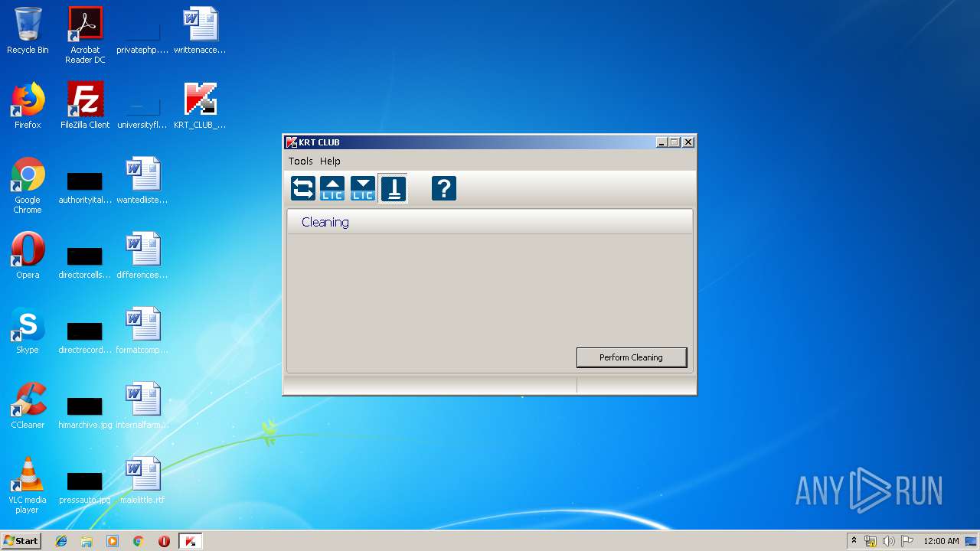Select the KRT_CLUB desktop file icon
The width and height of the screenshot is (980, 551).
tap(200, 106)
